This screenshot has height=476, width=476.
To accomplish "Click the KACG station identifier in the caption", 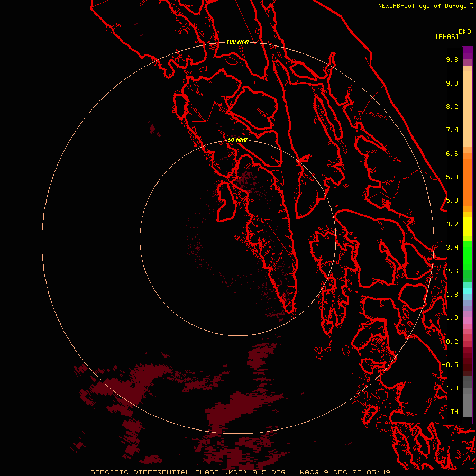I will (309, 472).
